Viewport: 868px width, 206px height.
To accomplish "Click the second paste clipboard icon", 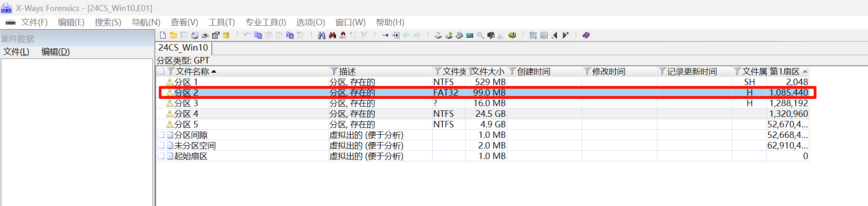I will click(x=279, y=35).
